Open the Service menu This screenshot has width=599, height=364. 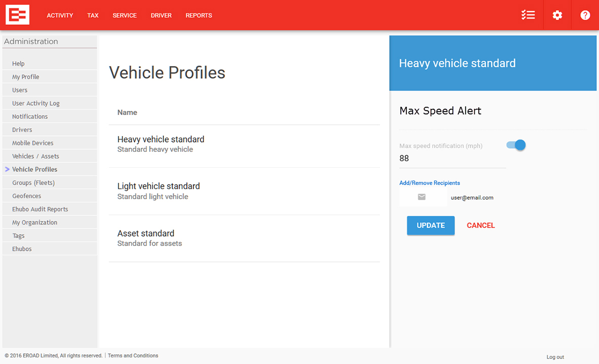[124, 16]
